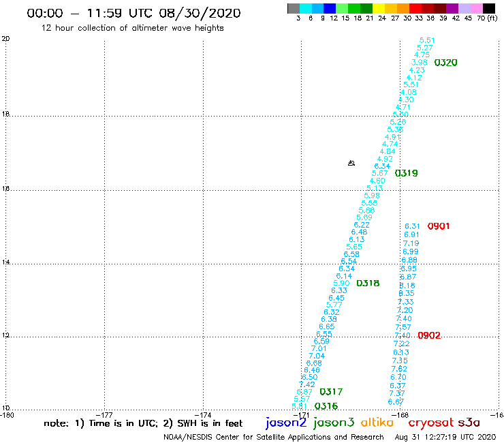Click the gray swatch in the legend

click(294, 8)
